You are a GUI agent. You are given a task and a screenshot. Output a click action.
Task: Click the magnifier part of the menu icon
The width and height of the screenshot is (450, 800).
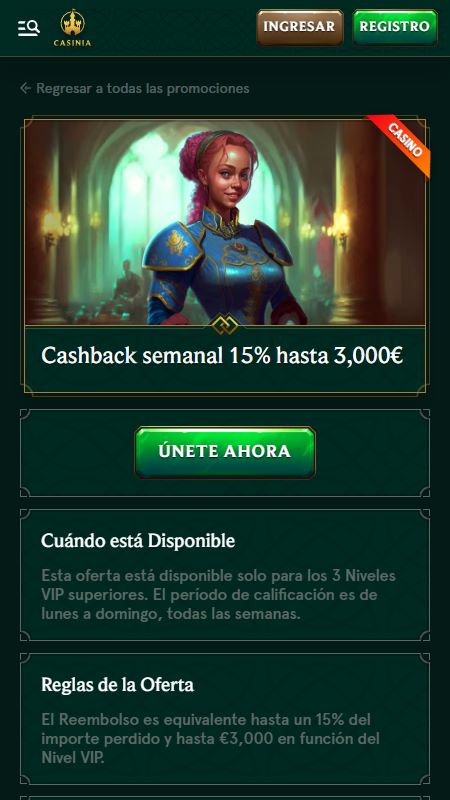[34, 26]
